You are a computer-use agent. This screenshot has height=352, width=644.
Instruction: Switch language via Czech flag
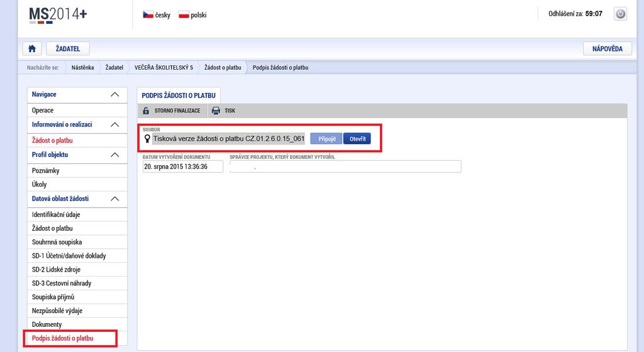pyautogui.click(x=148, y=14)
